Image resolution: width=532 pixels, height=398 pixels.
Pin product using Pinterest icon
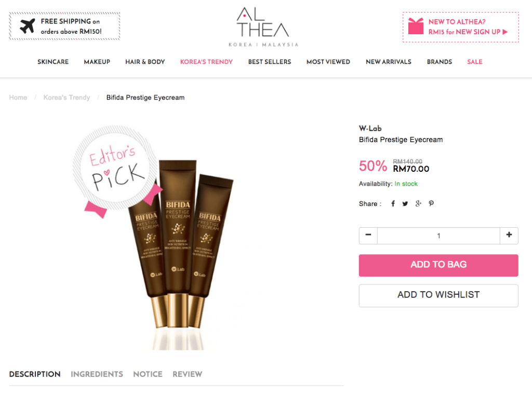[431, 203]
